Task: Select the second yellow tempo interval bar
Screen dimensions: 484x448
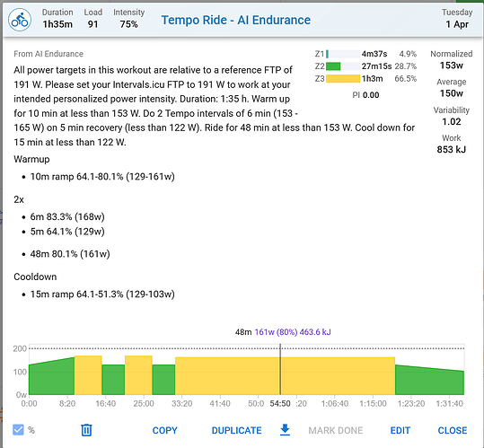Action: [x=138, y=375]
